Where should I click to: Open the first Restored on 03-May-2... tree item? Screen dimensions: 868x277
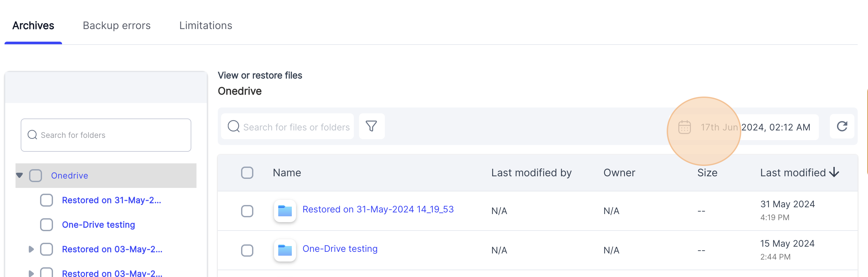(112, 249)
